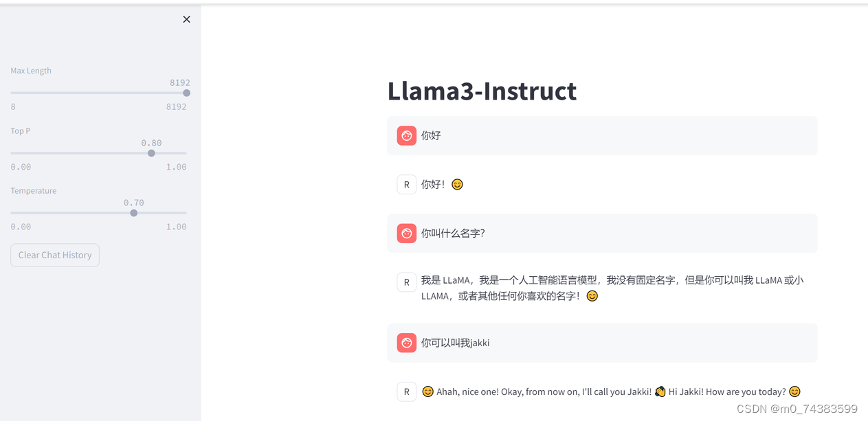This screenshot has width=868, height=421.
Task: Click the Top P label in the sidebar
Action: pos(20,130)
